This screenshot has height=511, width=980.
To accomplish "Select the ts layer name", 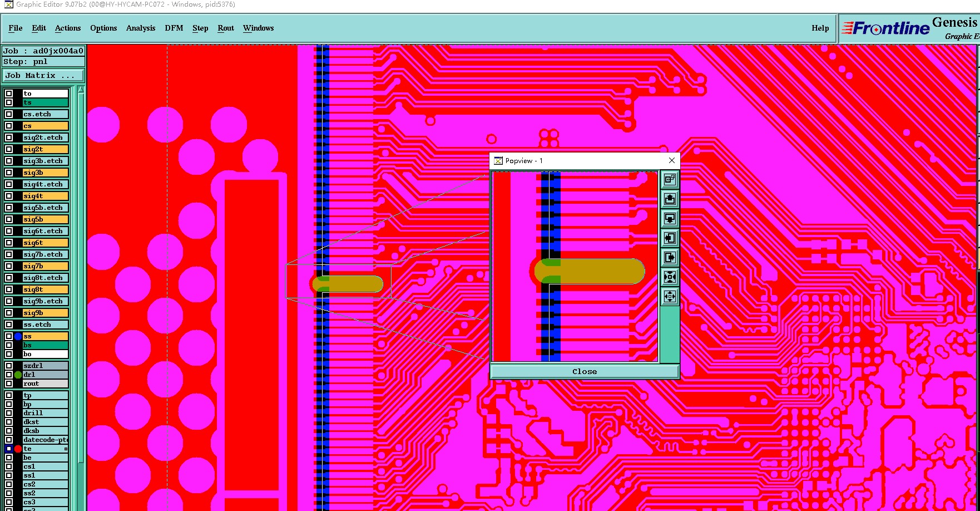I will [45, 102].
